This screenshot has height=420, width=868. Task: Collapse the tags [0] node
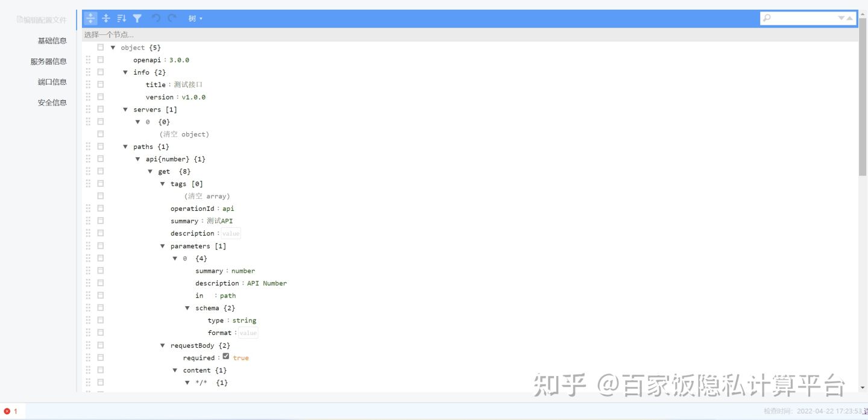(x=163, y=184)
